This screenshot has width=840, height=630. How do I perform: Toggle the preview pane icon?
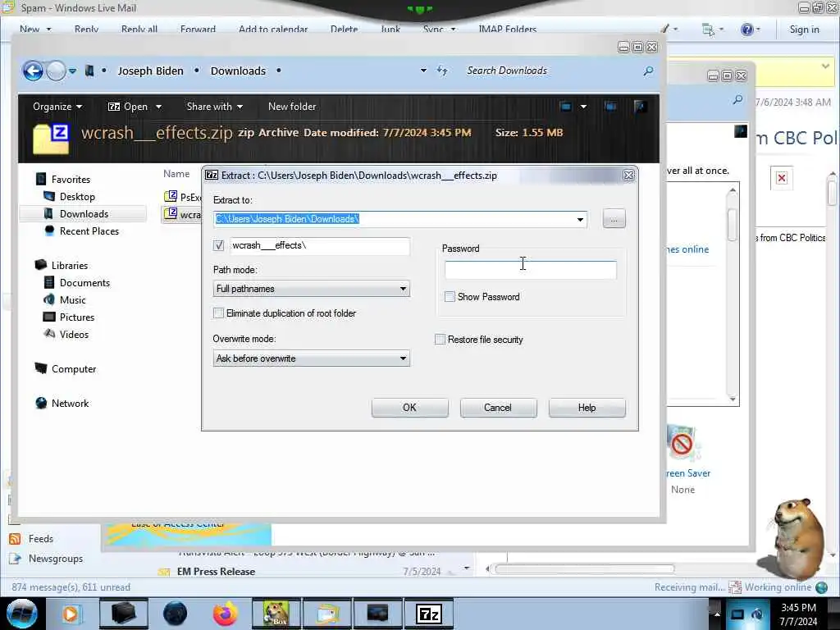pos(610,107)
